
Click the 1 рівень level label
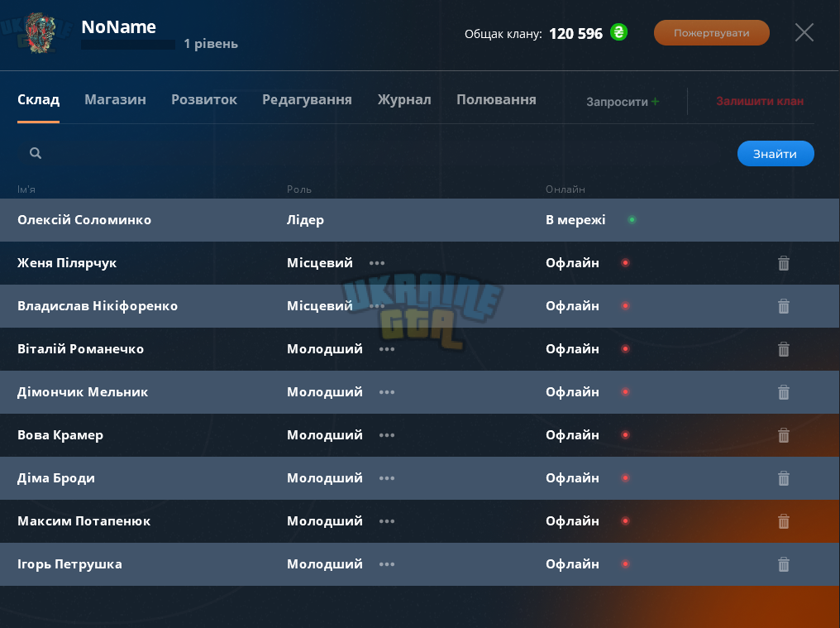(211, 44)
